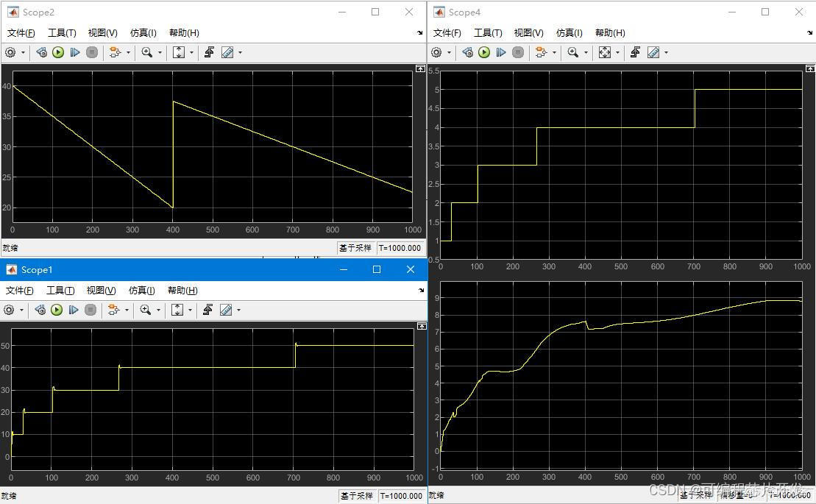Open highlight block dropdown in Scope2
Viewport: 816px width, 504px height.
pos(128,52)
